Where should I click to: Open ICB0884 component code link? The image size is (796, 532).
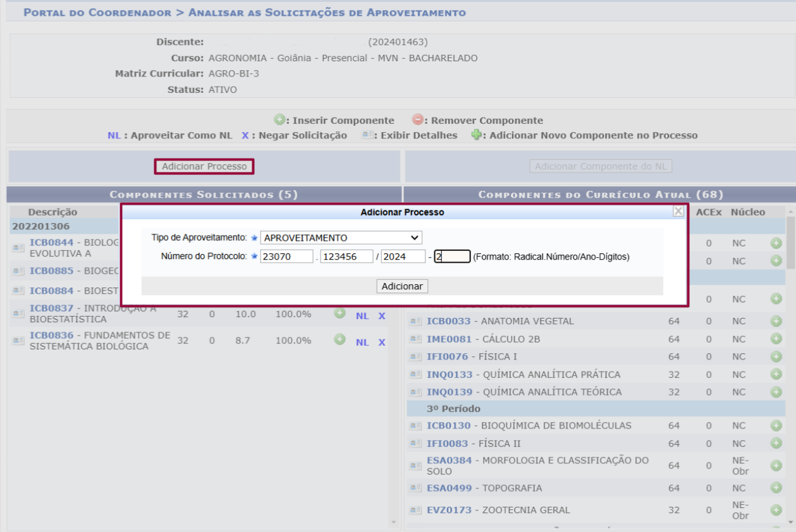[x=51, y=291]
